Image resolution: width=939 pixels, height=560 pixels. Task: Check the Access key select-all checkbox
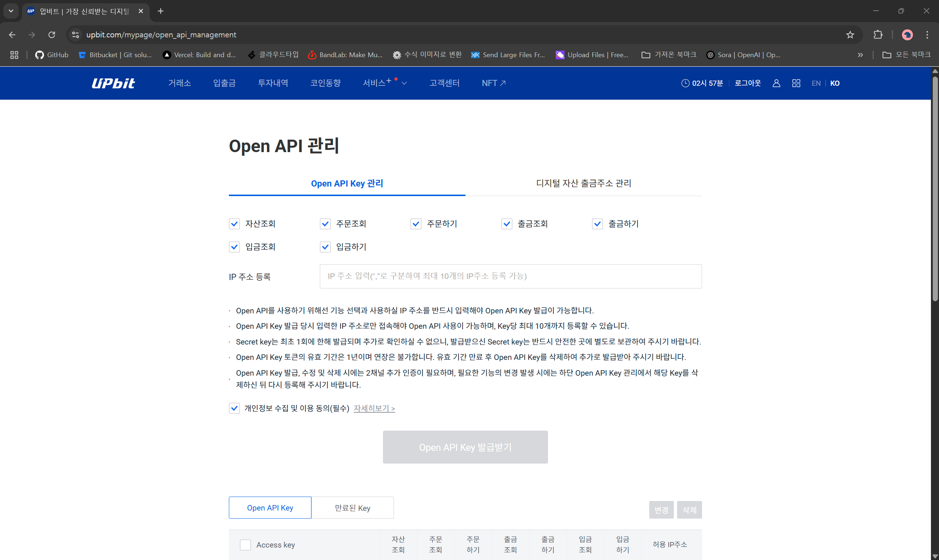(245, 545)
